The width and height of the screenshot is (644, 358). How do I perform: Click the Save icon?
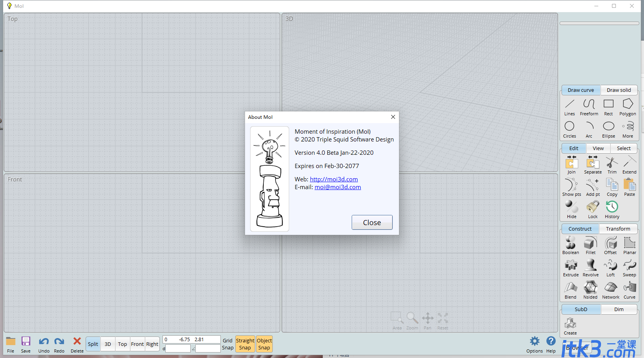[26, 344]
